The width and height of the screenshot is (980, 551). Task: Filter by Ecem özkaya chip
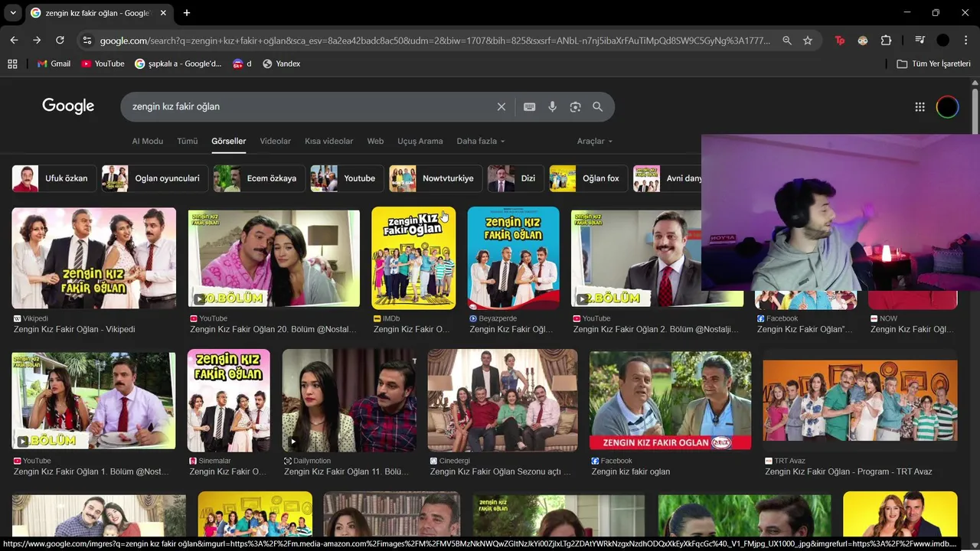[x=260, y=178]
